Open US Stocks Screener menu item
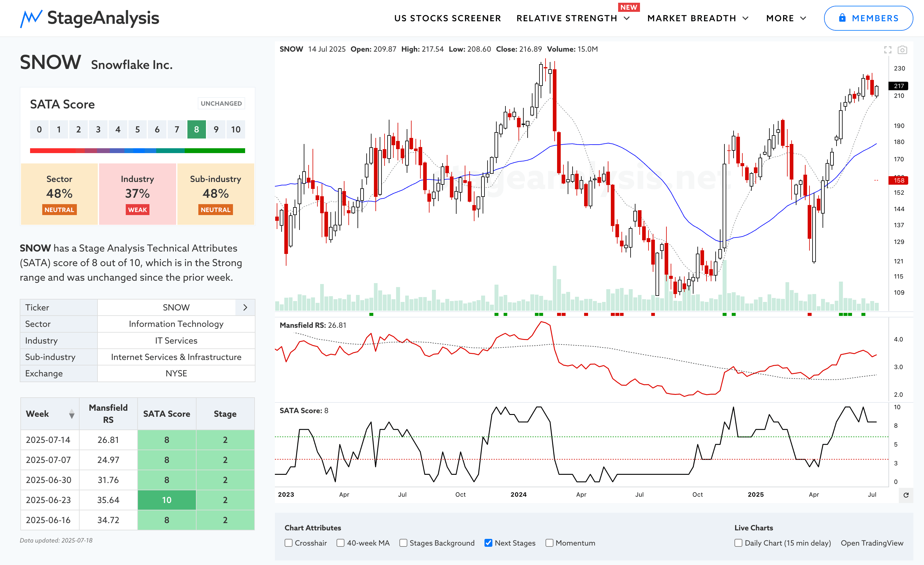 point(447,18)
